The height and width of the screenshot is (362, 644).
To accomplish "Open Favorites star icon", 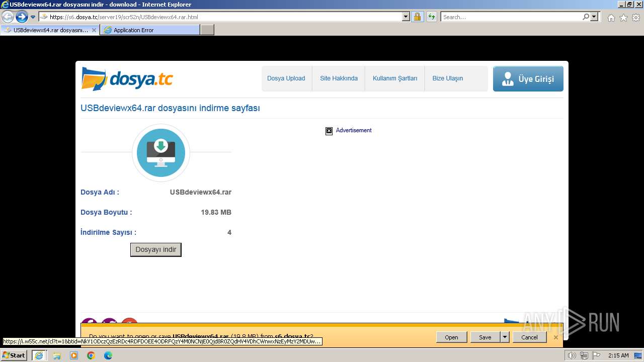I will point(623,18).
